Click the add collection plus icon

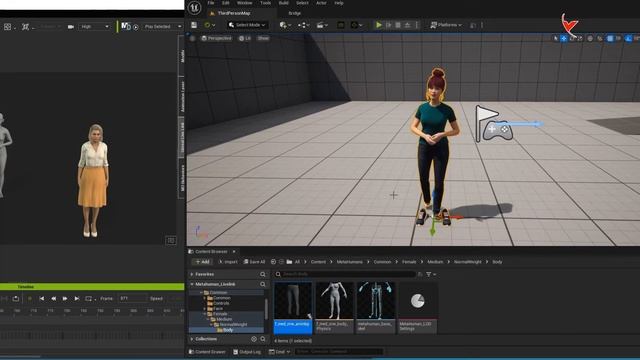(254, 339)
